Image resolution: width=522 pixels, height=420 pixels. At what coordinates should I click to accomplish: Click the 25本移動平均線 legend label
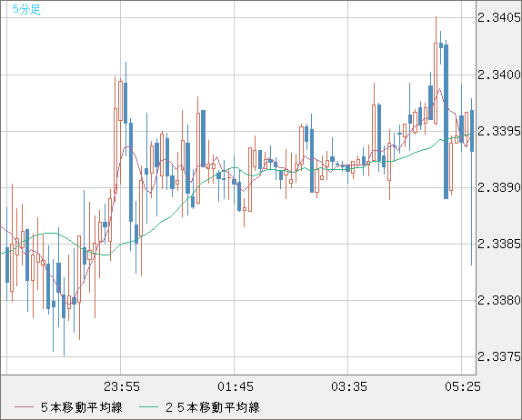pos(213,407)
